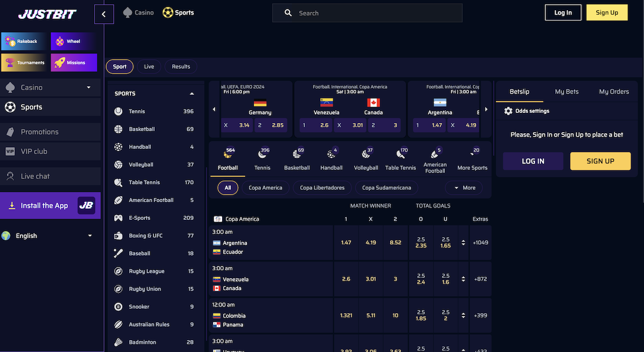Screen dimensions: 644x352
Task: Open the Wheel promo tile
Action: (x=74, y=41)
